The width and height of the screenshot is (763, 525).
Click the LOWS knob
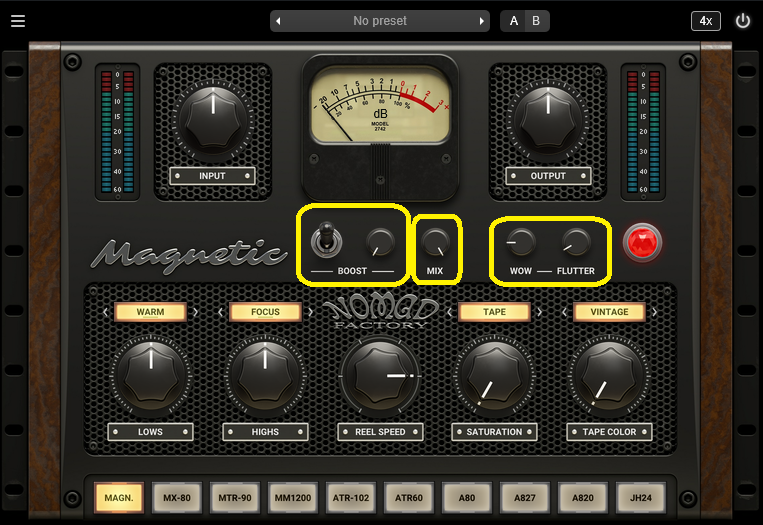coord(151,376)
